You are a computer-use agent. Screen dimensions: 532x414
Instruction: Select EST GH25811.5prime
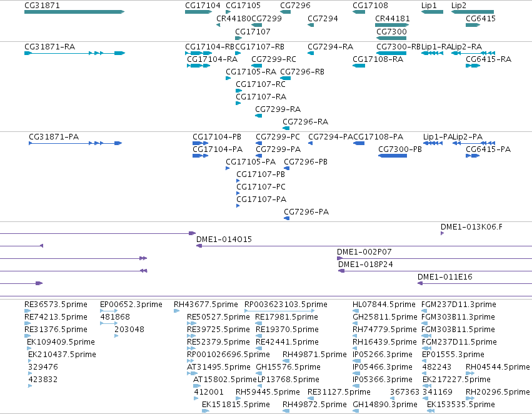pyautogui.click(x=356, y=323)
